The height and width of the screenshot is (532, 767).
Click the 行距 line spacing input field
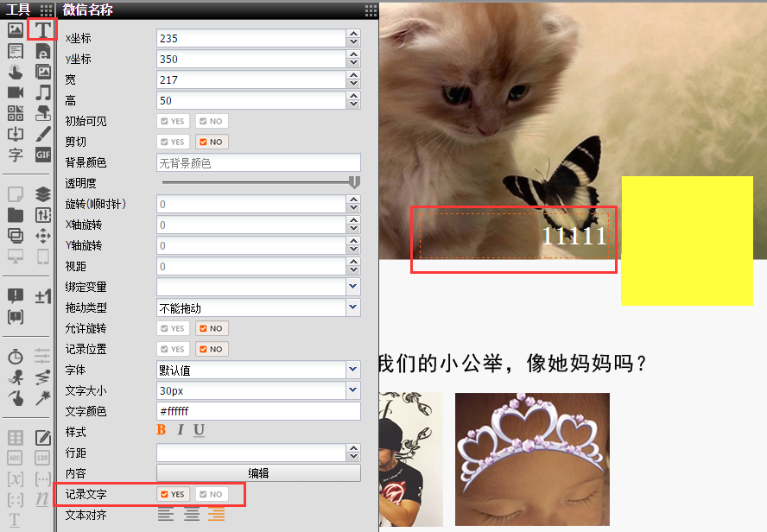pos(251,453)
